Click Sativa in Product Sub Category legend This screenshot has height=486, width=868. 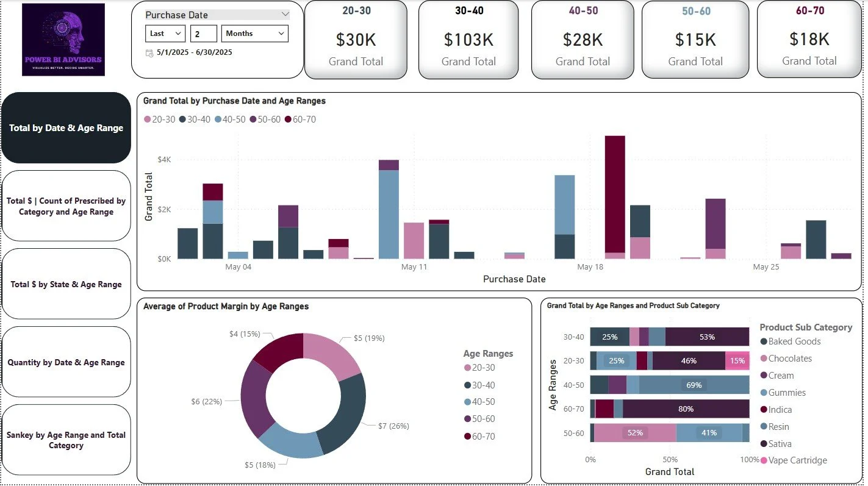[x=775, y=444]
